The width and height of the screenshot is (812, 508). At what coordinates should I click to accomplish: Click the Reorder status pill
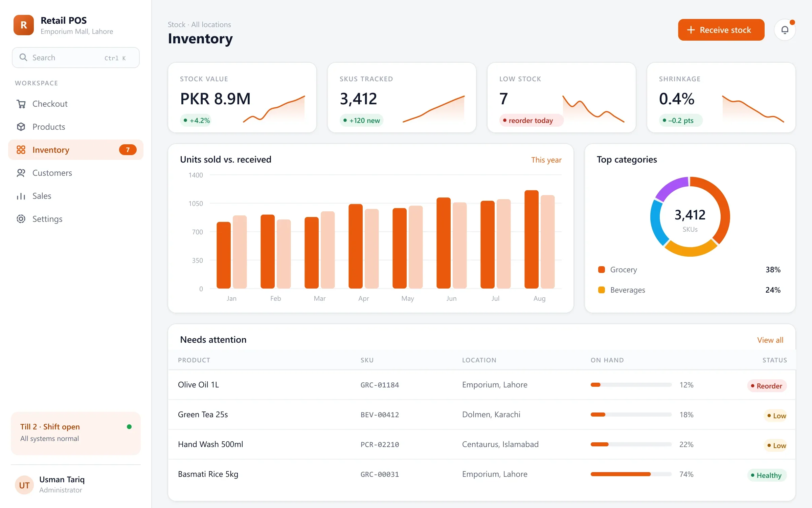[x=767, y=386]
